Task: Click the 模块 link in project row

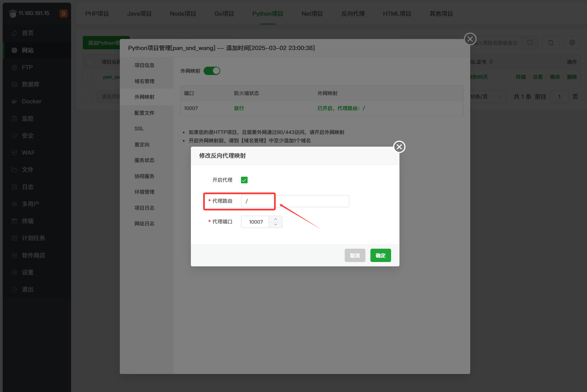Action: click(x=555, y=77)
